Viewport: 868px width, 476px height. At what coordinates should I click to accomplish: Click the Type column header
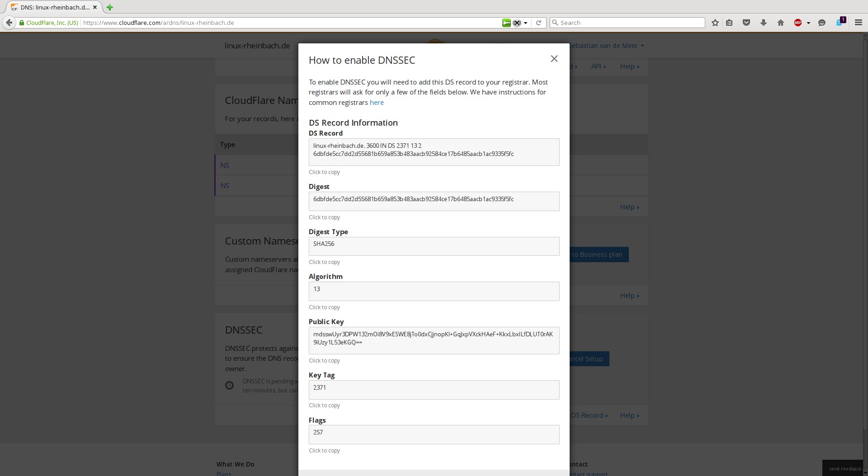tap(227, 145)
